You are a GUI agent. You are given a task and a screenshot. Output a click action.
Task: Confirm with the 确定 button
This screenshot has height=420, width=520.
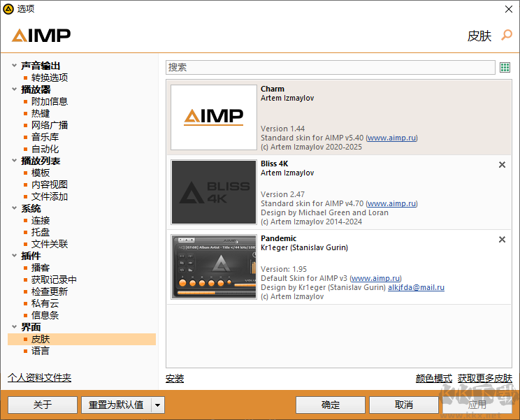(331, 405)
